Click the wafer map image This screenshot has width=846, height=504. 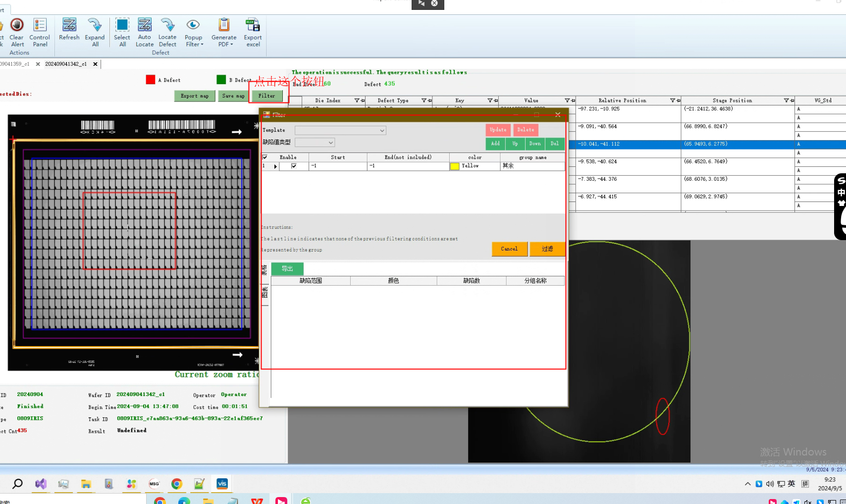pos(134,243)
